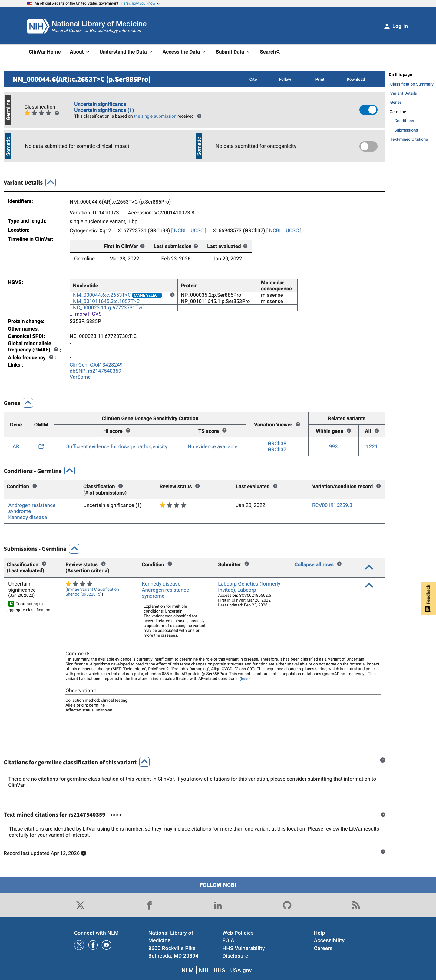
Task: Open the Kennedy disease link under Conditions - Germline
Action: pyautogui.click(x=28, y=518)
